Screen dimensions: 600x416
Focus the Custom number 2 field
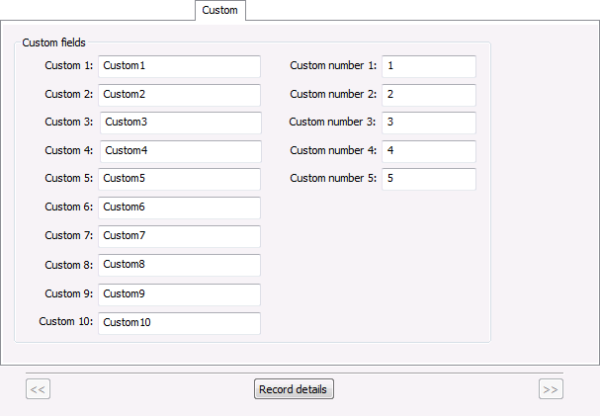tap(429, 95)
